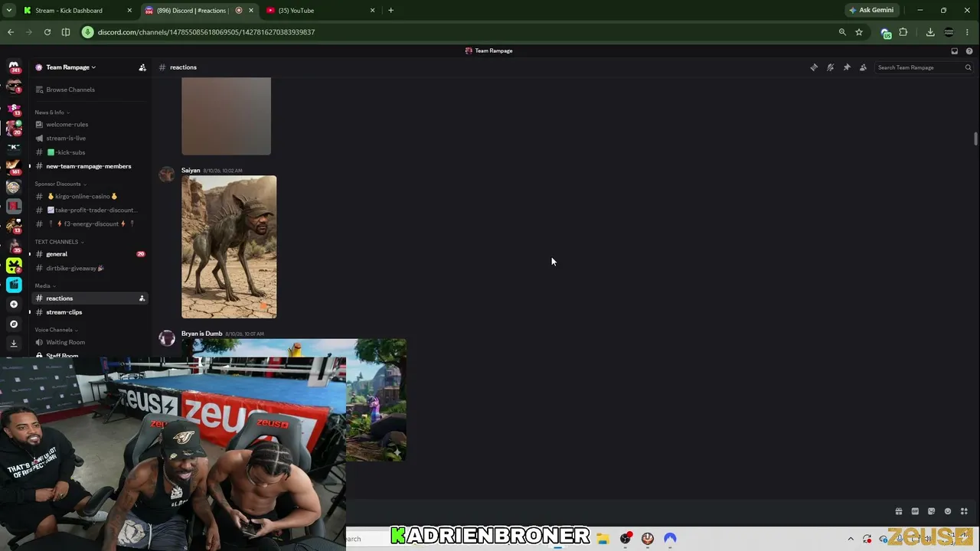Open Browse Channels

(90, 90)
